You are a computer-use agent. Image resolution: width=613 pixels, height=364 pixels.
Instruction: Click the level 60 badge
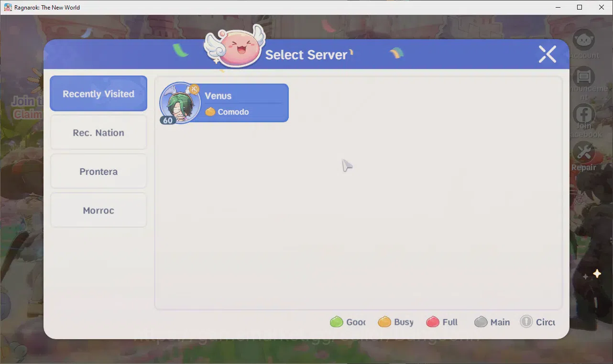click(x=167, y=120)
